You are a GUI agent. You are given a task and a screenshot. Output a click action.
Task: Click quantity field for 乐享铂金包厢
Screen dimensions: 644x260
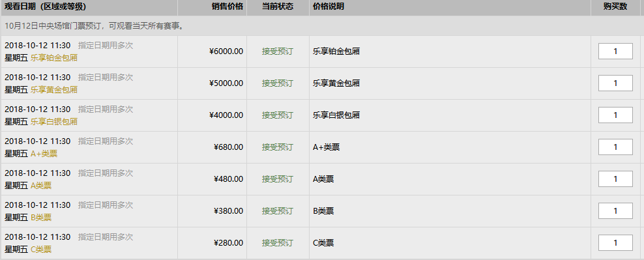(x=615, y=51)
